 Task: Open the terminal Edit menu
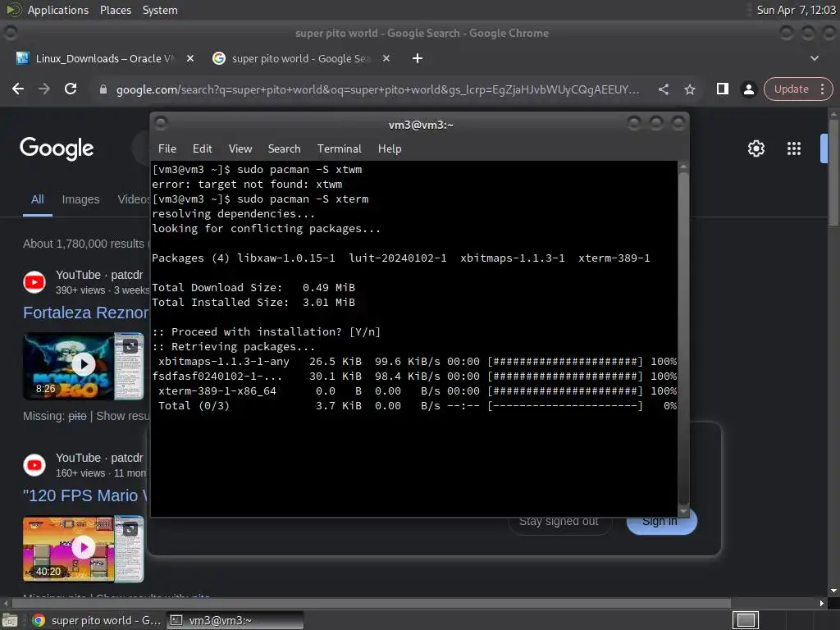(202, 149)
